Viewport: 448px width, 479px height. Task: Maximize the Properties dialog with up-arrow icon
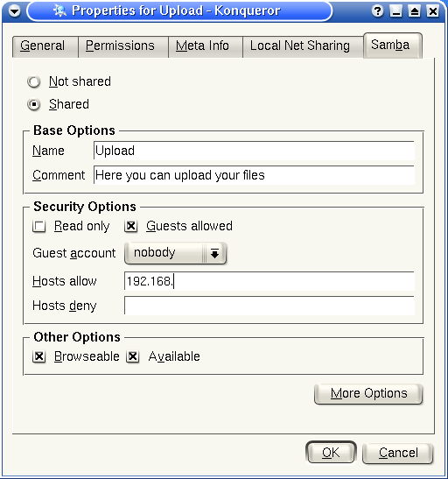tap(414, 11)
